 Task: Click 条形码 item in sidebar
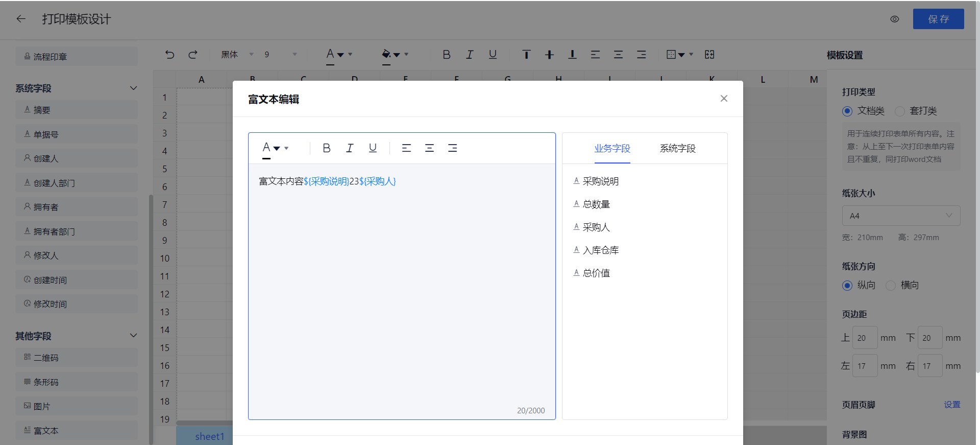point(77,382)
